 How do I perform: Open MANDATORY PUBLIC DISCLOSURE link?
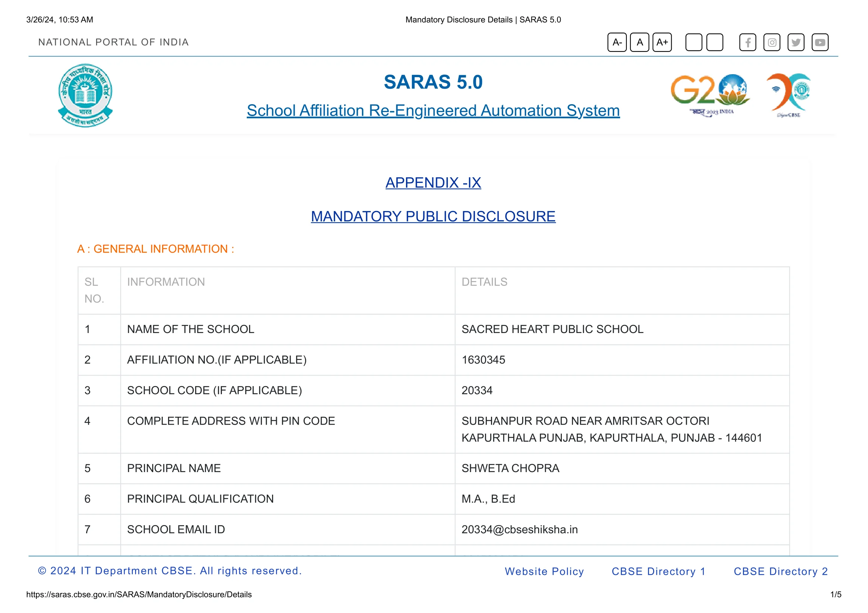(433, 217)
